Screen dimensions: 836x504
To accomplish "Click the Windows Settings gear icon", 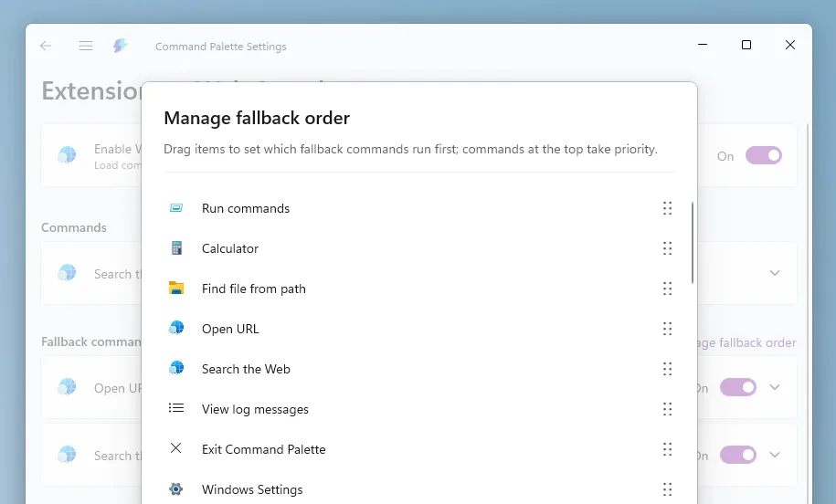I will (x=176, y=489).
